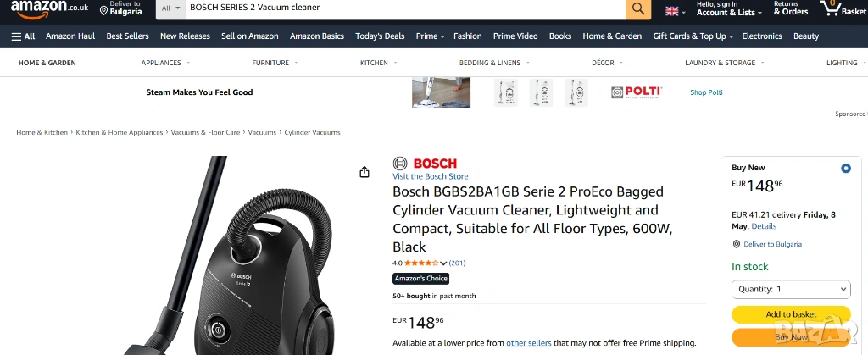Screen dimensions: 868x355
Task: Click the Cylinder Vacuums breadcrumb
Action: pos(312,133)
